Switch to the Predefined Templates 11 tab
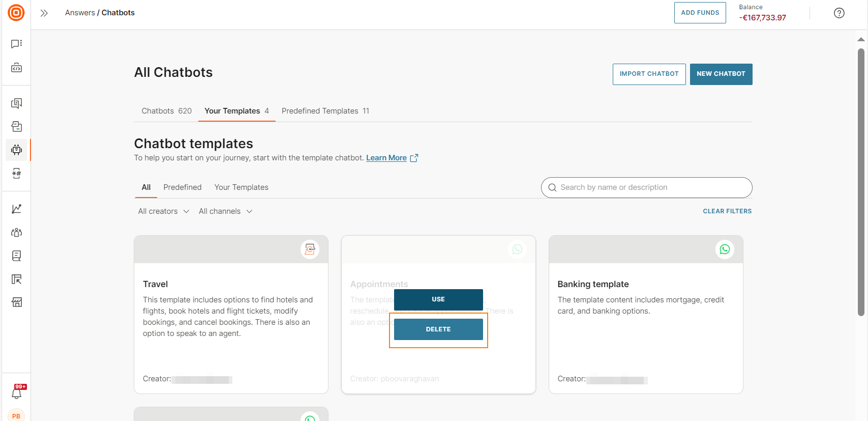The height and width of the screenshot is (421, 868). click(325, 111)
